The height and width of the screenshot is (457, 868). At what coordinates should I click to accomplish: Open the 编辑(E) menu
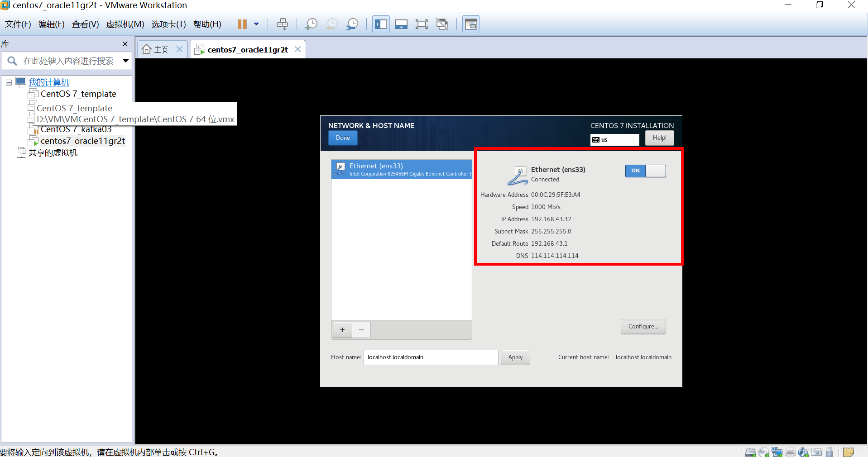(x=52, y=24)
